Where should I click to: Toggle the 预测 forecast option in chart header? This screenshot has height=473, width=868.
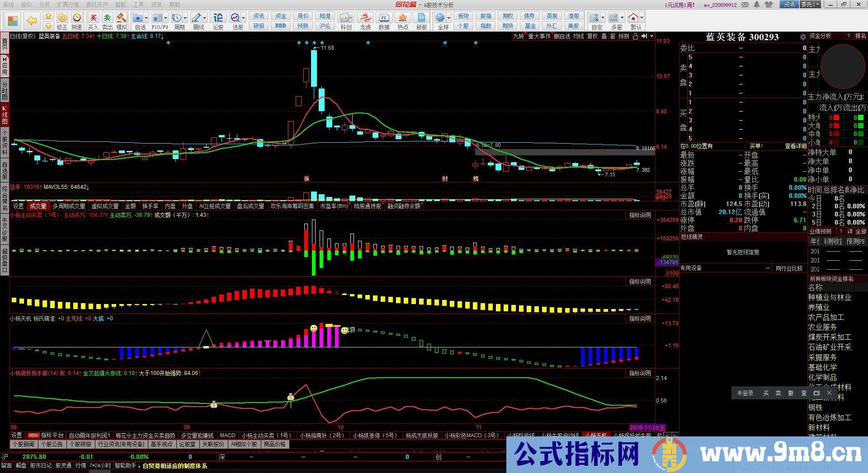point(624,36)
